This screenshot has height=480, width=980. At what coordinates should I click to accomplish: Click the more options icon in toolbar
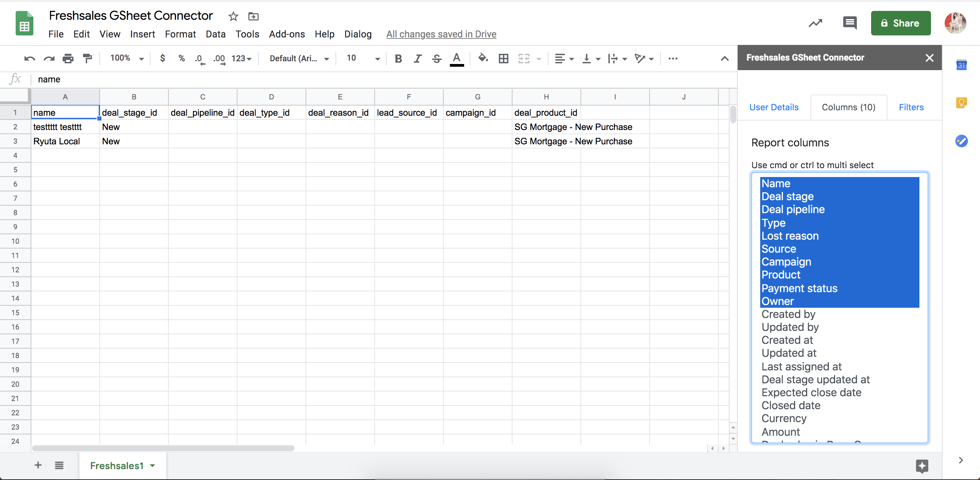pyautogui.click(x=674, y=59)
